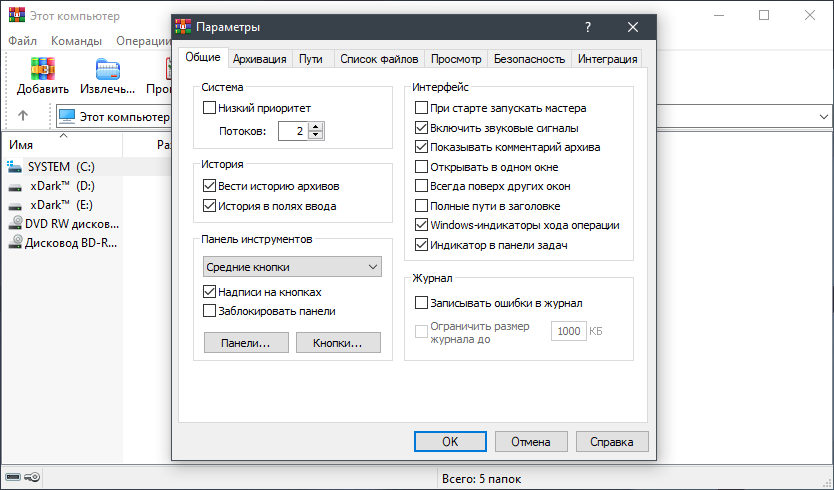Select the SYSTEM (C:) drive icon
Screen dimensions: 834x490
pos(15,167)
